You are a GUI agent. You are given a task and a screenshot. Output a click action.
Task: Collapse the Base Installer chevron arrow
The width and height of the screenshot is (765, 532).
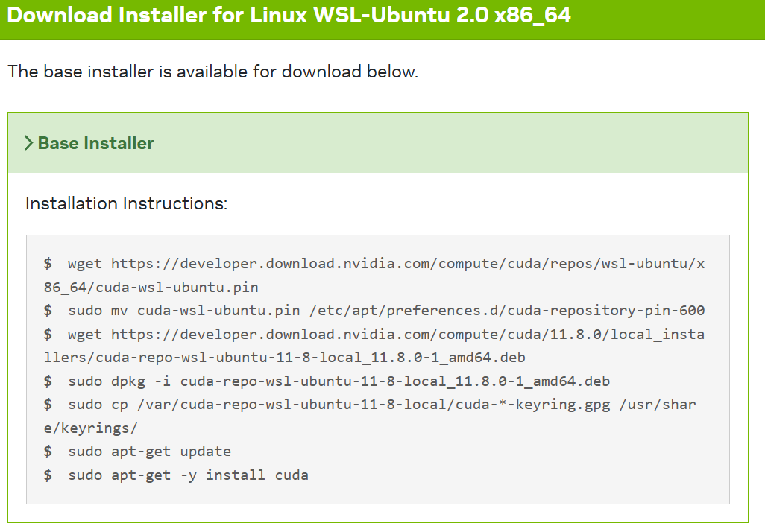28,143
